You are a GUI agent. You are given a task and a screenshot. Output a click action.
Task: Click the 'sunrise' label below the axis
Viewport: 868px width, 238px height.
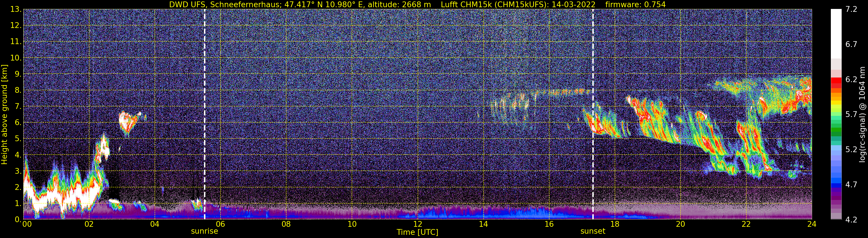[x=205, y=231]
